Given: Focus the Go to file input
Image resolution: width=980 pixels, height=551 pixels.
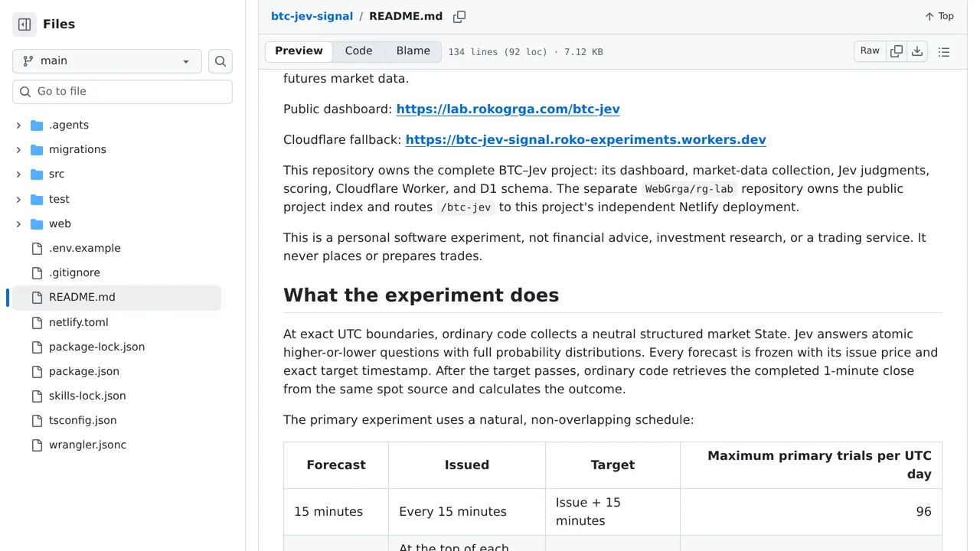Looking at the screenshot, I should coord(122,91).
